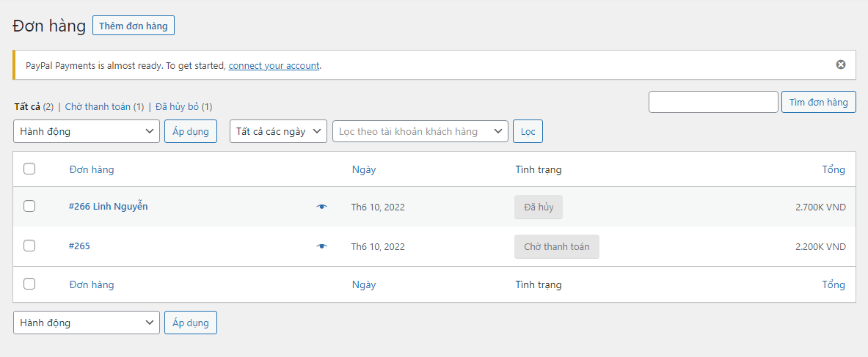Sort orders by Ngày column header
The height and width of the screenshot is (357, 868).
pos(364,169)
